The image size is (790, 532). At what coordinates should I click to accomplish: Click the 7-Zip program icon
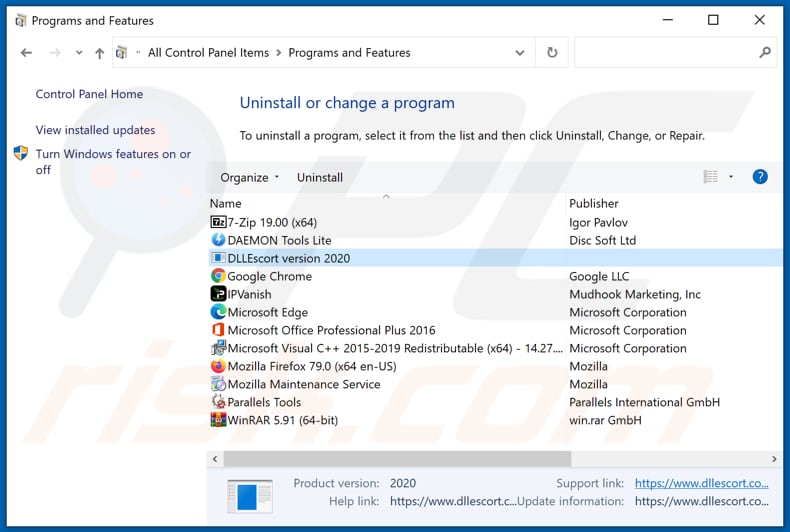(218, 222)
